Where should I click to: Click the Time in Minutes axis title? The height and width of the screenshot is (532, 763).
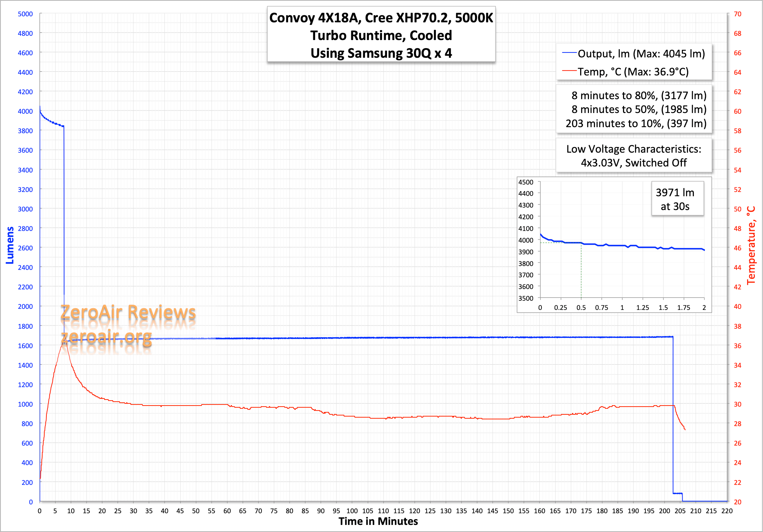tap(378, 521)
